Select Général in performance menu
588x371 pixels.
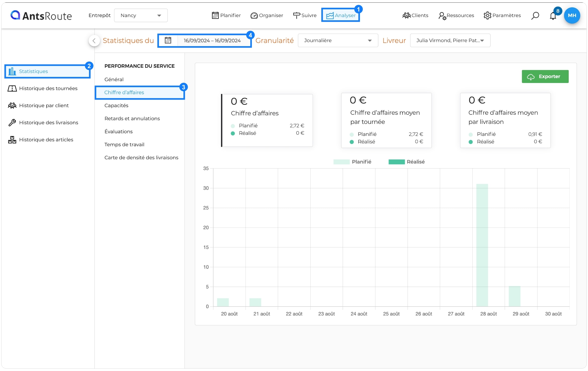[114, 79]
